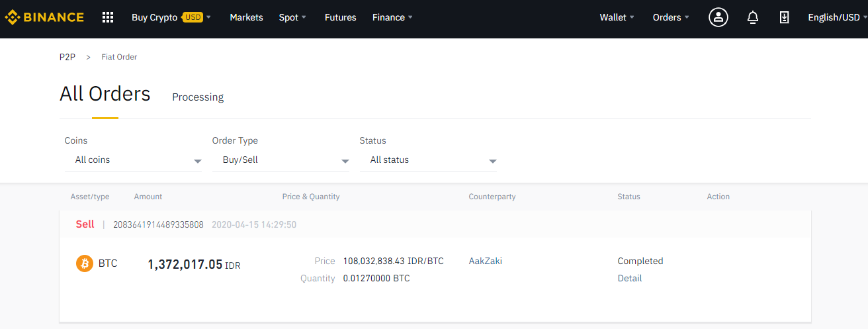Screen dimensions: 868x329
Task: Open the Orders menu in the header
Action: [671, 17]
